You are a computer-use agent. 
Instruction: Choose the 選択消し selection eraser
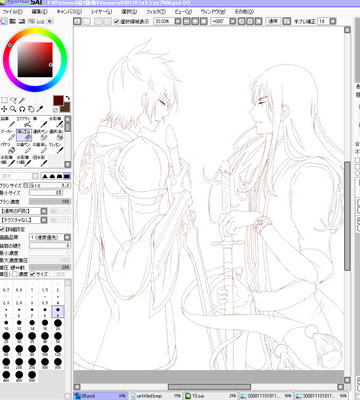[x=56, y=135]
